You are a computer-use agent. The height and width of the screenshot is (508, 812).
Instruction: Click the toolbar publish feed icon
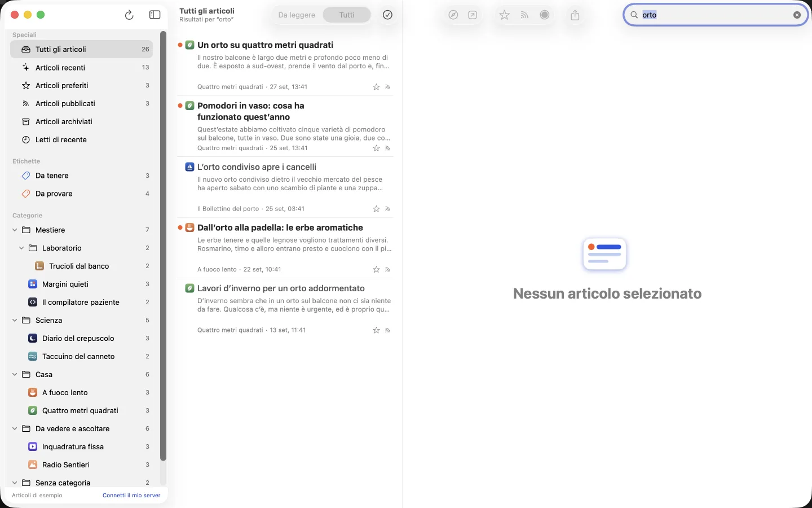tap(524, 15)
